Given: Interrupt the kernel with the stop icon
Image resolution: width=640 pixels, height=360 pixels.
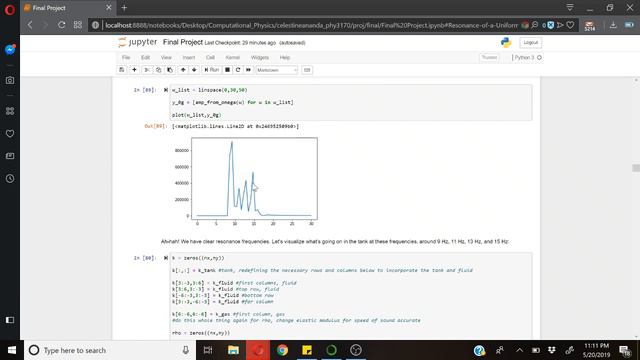Looking at the screenshot, I should coord(228,70).
